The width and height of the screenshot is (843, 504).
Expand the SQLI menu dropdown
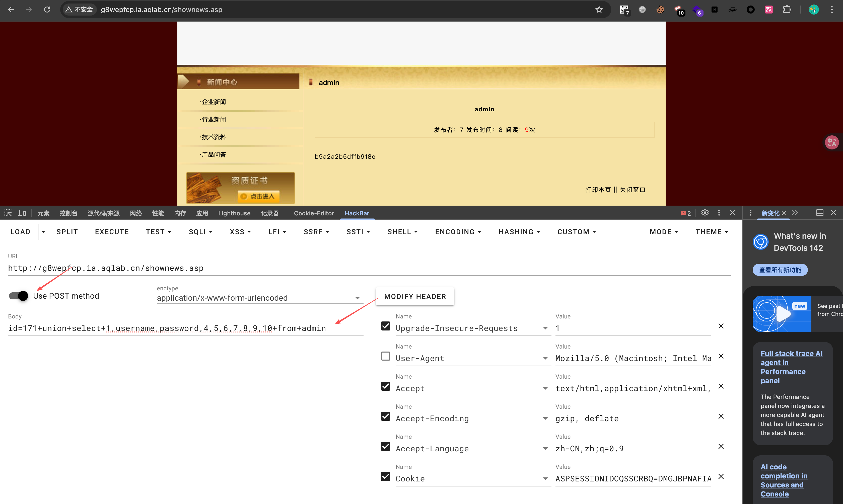point(200,232)
